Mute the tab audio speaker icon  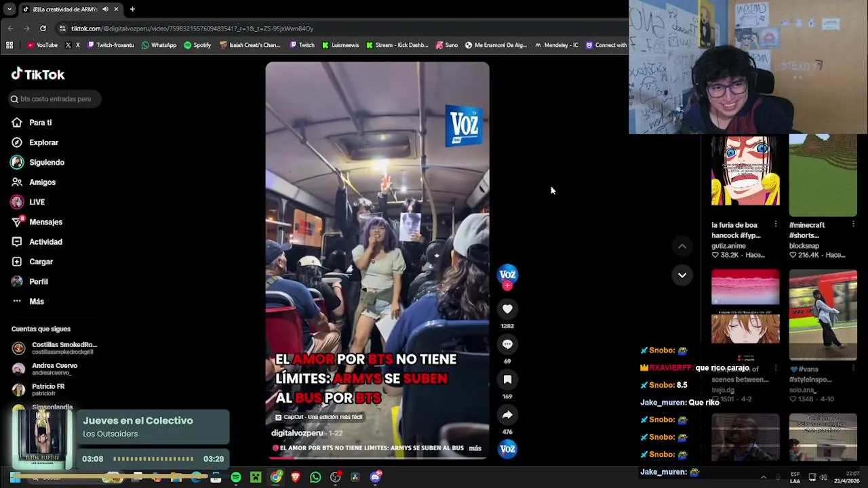[x=105, y=9]
